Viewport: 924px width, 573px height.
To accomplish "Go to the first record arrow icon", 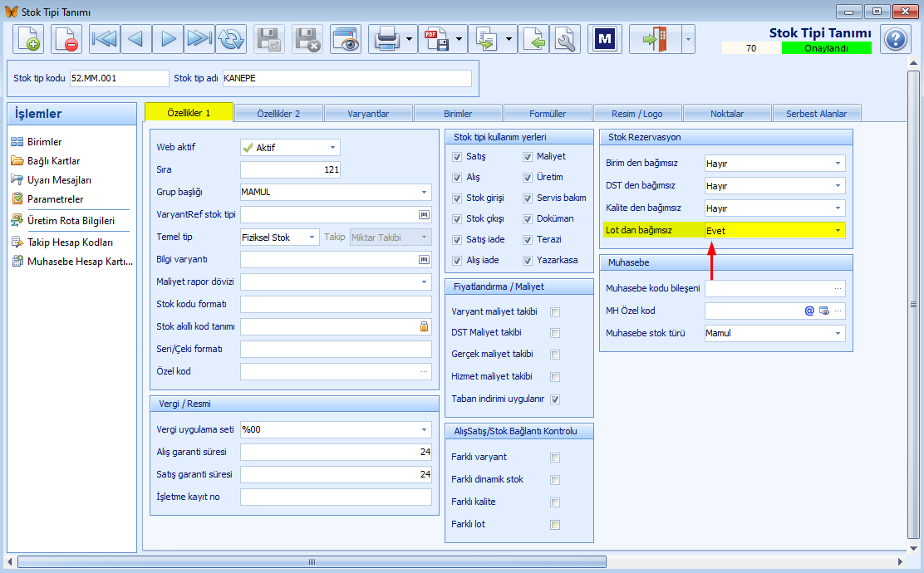I will click(x=105, y=40).
